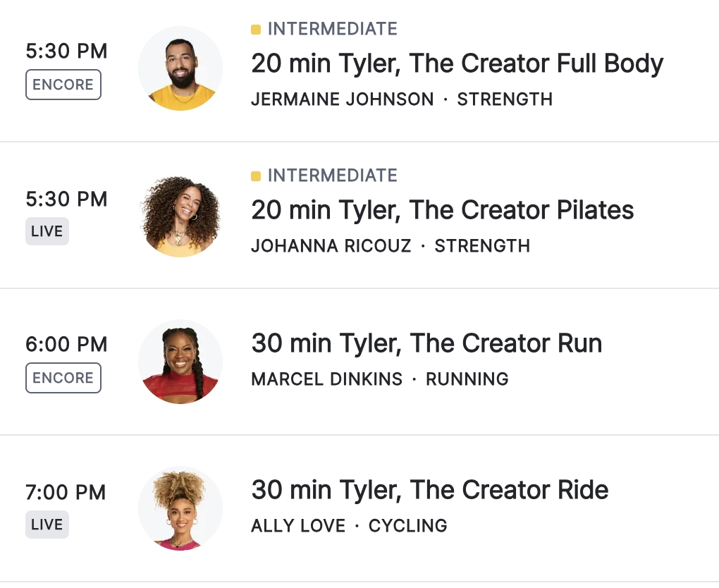Click the RUNNING category label

(467, 379)
